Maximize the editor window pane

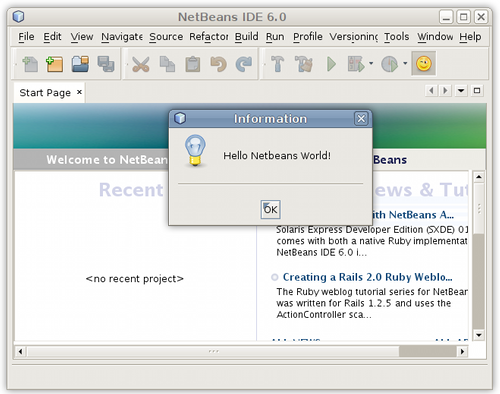pos(477,90)
